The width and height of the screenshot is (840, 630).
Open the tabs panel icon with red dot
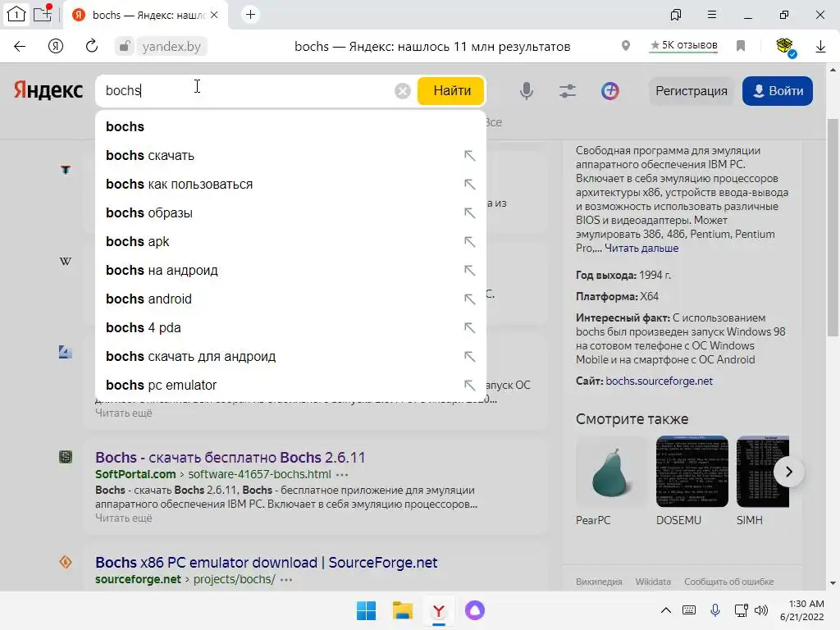click(43, 14)
